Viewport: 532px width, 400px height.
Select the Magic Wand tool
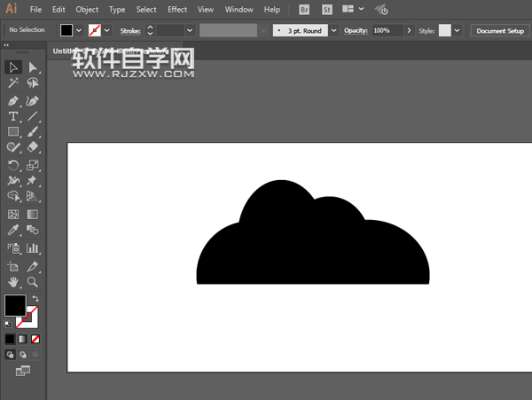coord(13,83)
